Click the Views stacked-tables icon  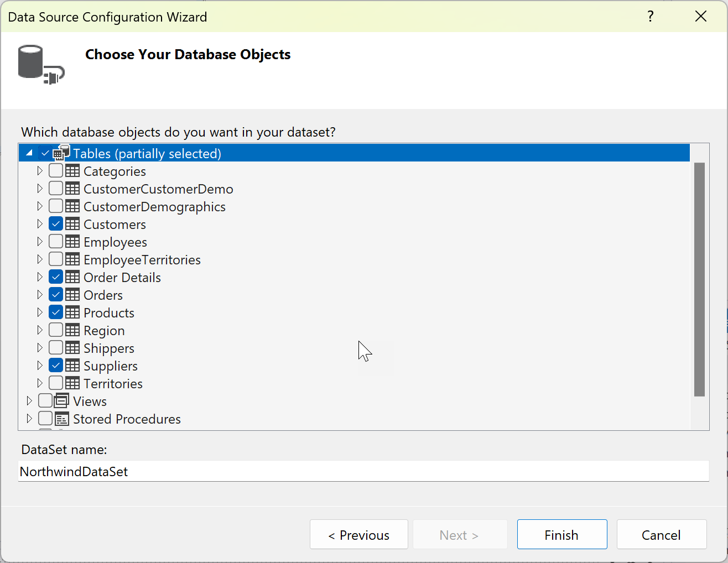63,401
